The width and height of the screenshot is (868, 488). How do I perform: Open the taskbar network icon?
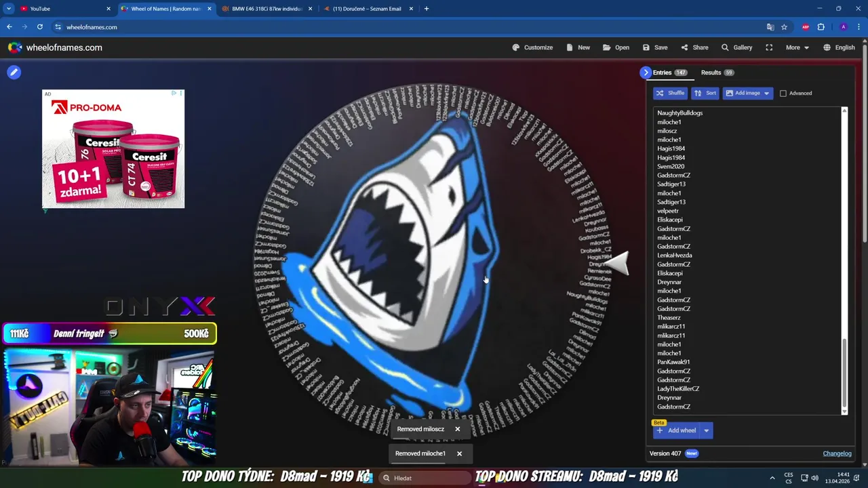click(804, 478)
